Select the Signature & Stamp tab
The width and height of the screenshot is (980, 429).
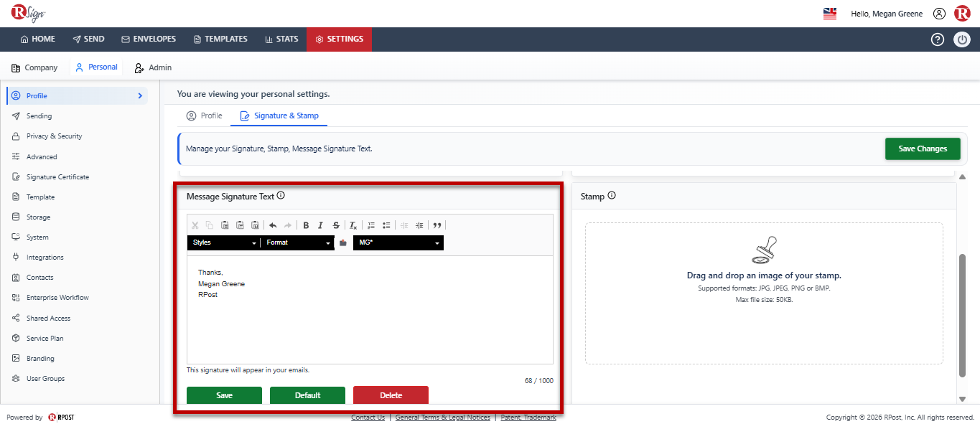279,115
